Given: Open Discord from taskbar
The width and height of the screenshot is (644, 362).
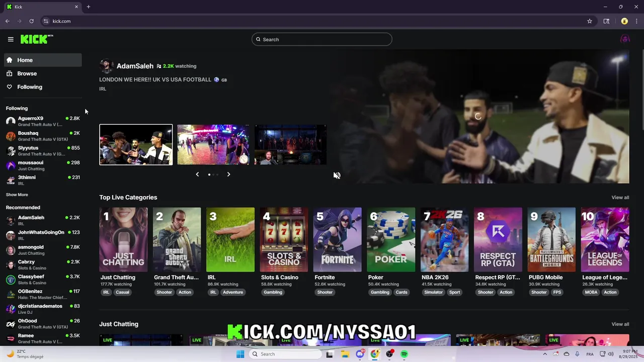Looking at the screenshot, I should [x=360, y=354].
